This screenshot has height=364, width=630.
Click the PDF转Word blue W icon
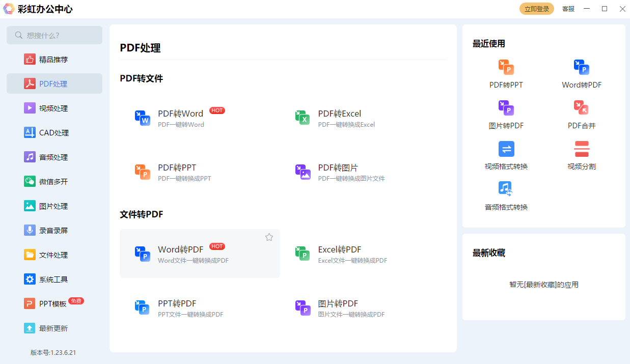(x=143, y=118)
